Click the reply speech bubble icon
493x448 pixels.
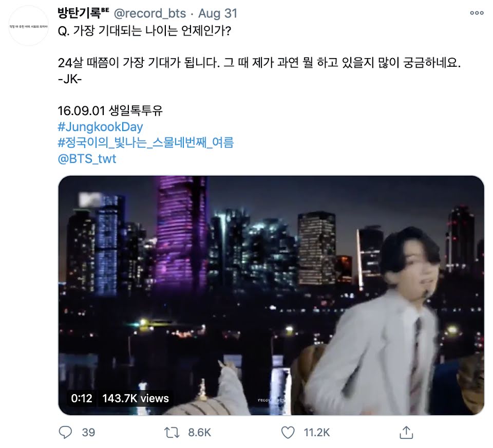pos(65,432)
